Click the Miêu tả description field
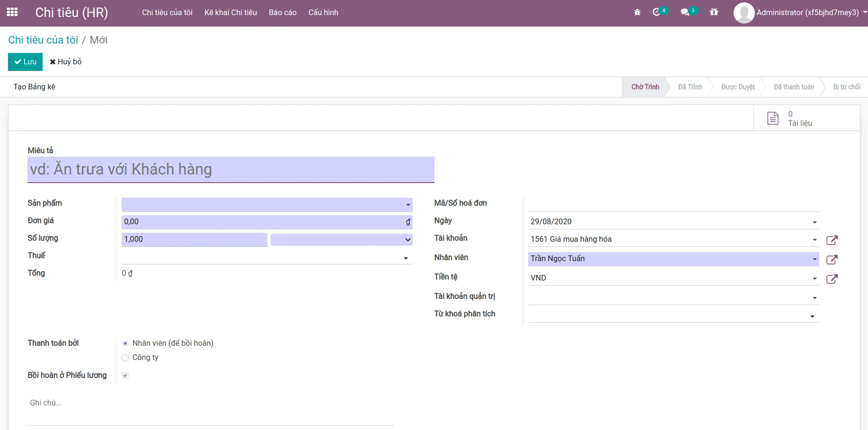The height and width of the screenshot is (430, 868). pyautogui.click(x=231, y=169)
